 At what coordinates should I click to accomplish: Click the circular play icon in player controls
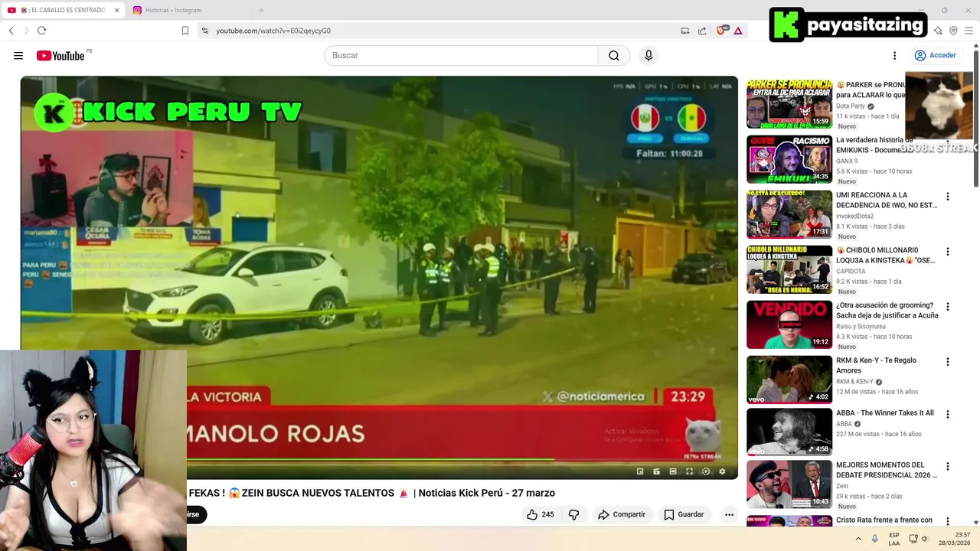[706, 471]
